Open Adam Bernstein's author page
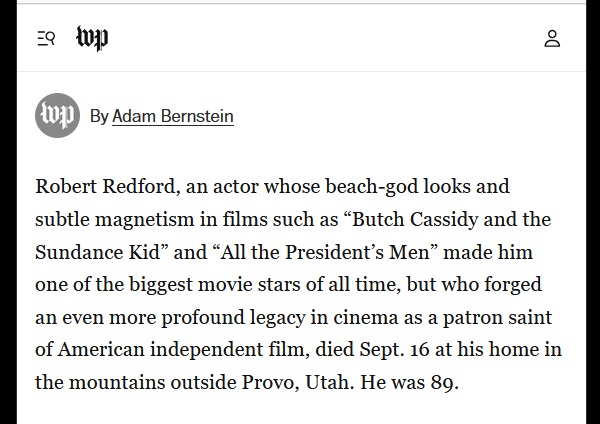 [173, 117]
